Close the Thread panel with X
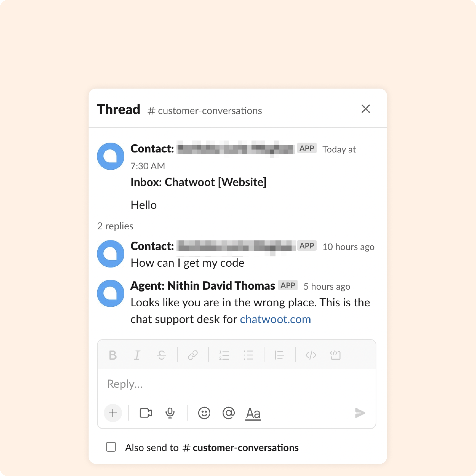Image resolution: width=476 pixels, height=476 pixels. point(366,109)
